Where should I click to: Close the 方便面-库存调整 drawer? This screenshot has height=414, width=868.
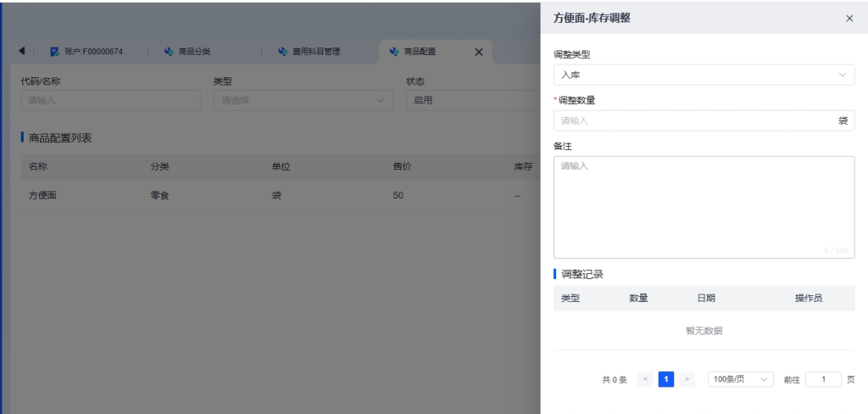tap(849, 18)
